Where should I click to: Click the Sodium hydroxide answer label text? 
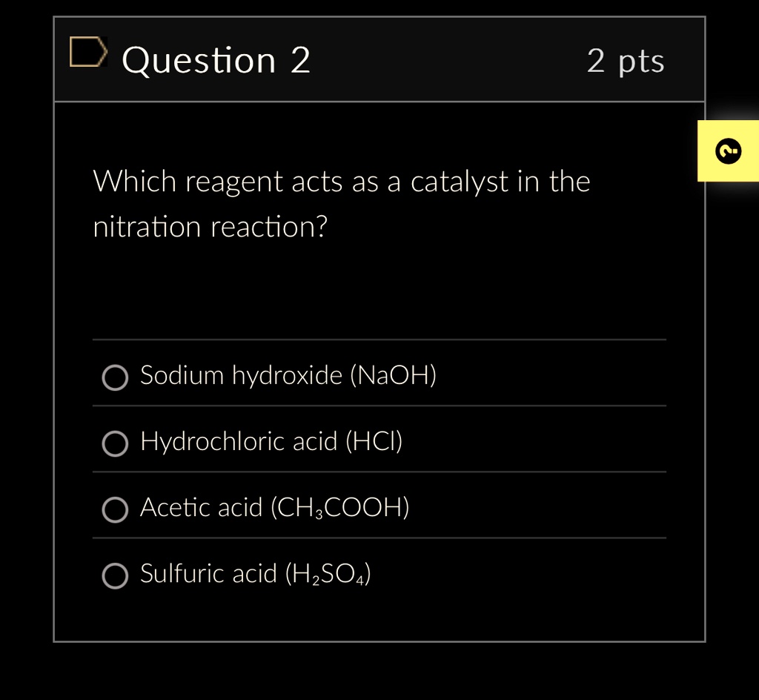click(x=288, y=375)
